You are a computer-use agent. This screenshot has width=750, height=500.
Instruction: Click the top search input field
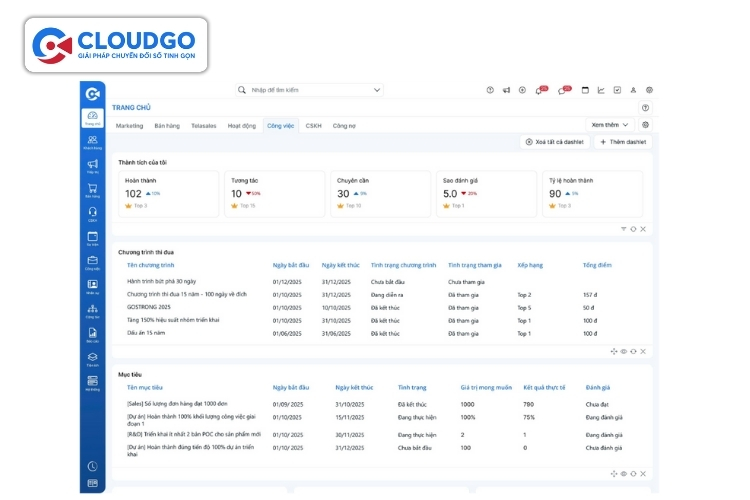coord(308,90)
